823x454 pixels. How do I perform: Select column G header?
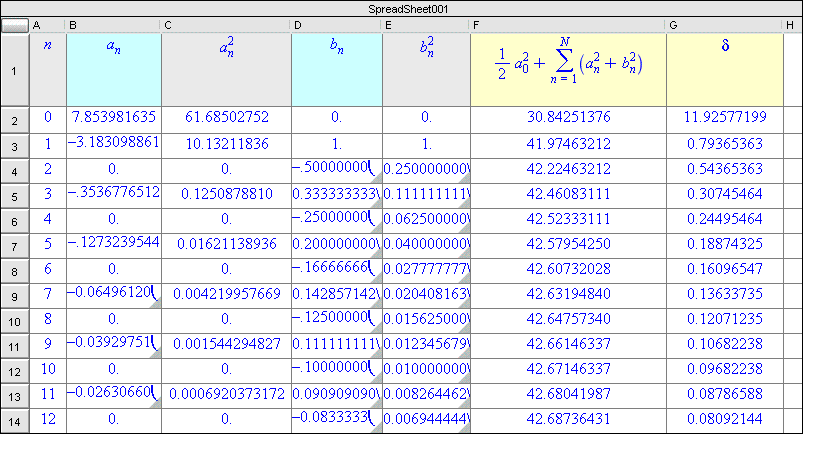pyautogui.click(x=725, y=25)
